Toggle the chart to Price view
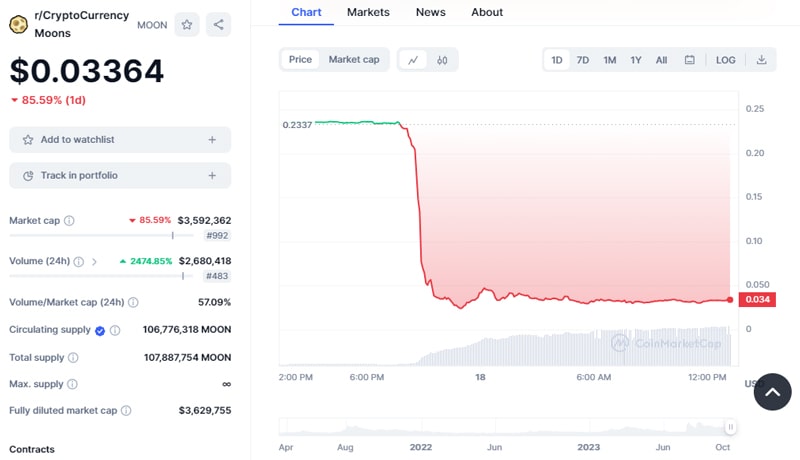This screenshot has height=460, width=800. pos(300,60)
